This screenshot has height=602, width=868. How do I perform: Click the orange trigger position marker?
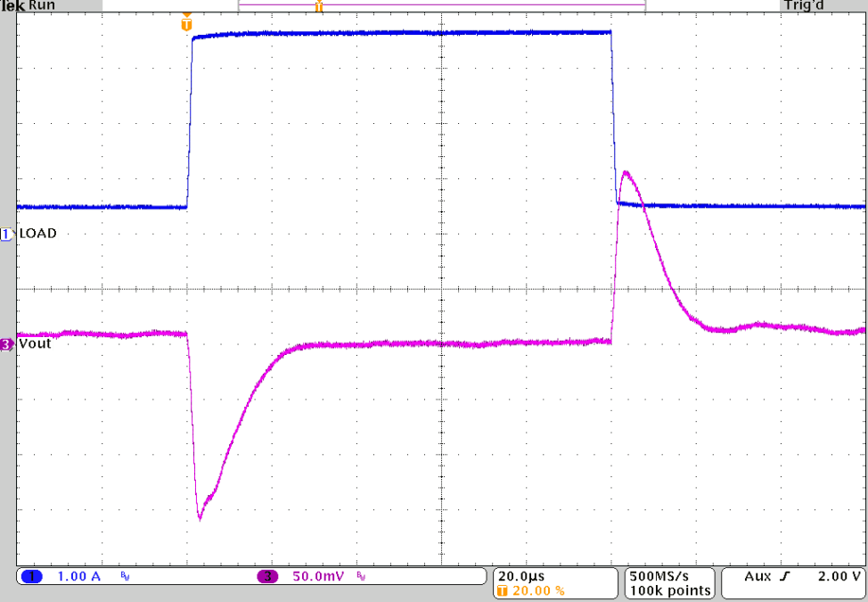[x=186, y=25]
